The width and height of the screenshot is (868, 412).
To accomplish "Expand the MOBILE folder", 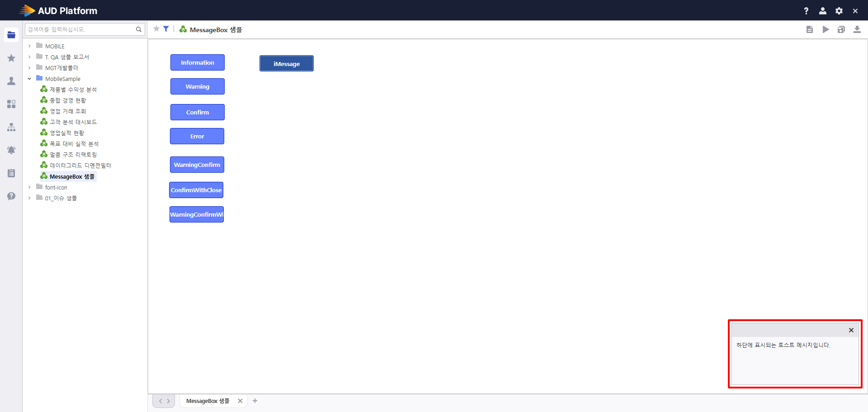I will 29,46.
